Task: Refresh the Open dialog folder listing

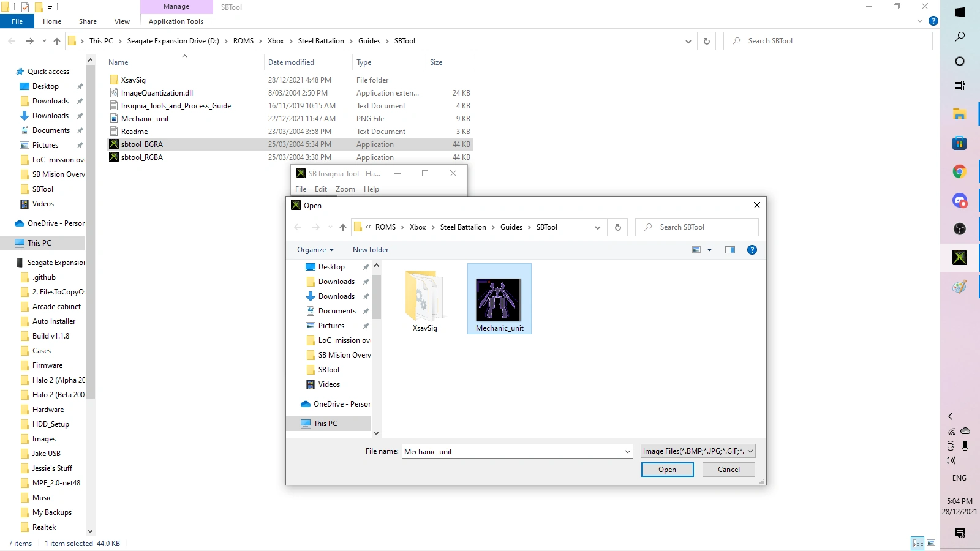Action: click(x=618, y=227)
